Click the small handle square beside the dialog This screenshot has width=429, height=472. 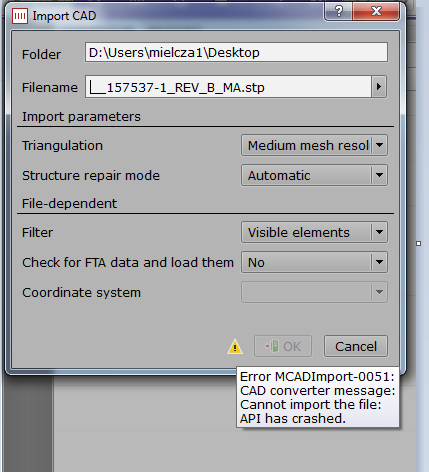[x=419, y=244]
